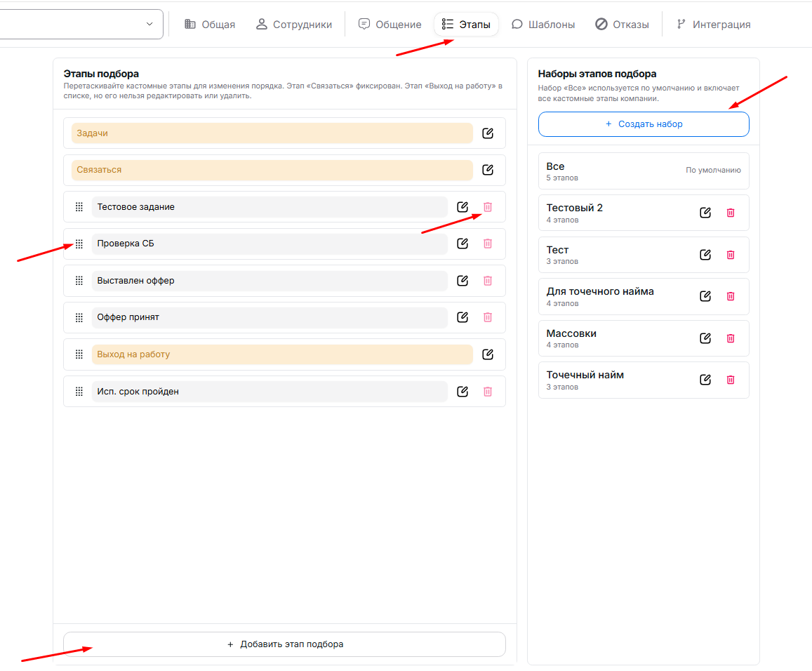812x671 pixels.
Task: Edit the «Выход на работу» stage
Action: tap(488, 354)
